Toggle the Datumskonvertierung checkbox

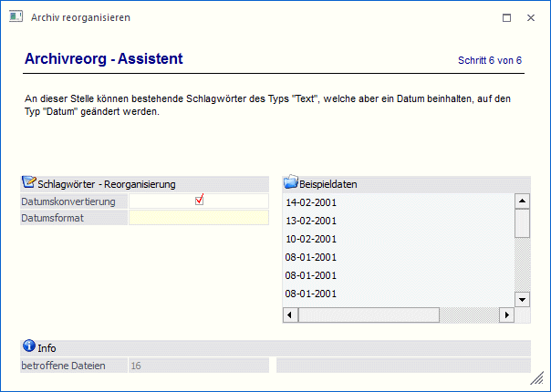click(x=199, y=201)
